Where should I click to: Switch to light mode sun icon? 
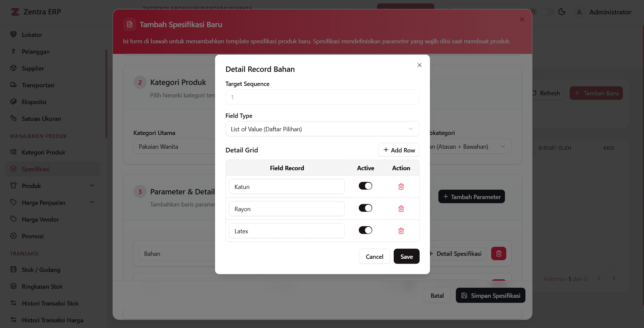534,12
